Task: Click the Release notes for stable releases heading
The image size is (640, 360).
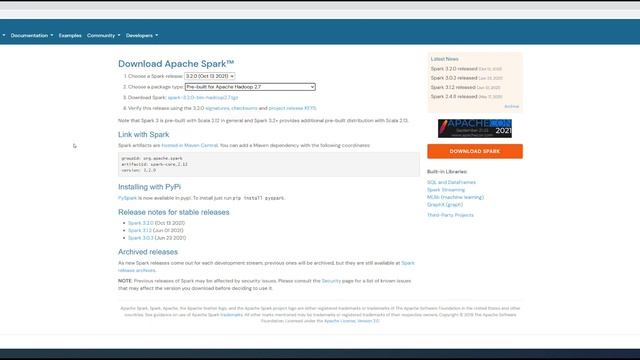Action: tap(173, 212)
